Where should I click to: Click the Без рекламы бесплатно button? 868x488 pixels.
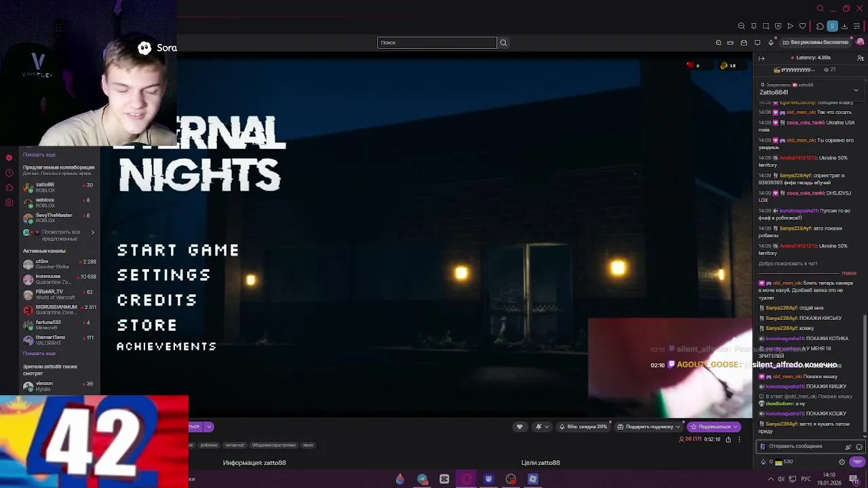[814, 43]
